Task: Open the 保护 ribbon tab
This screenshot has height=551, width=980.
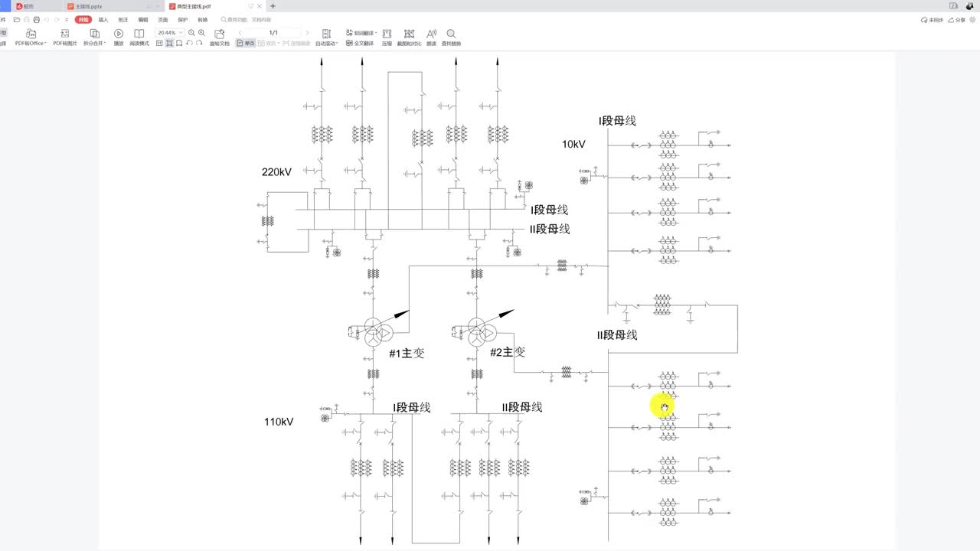Action: [x=182, y=19]
